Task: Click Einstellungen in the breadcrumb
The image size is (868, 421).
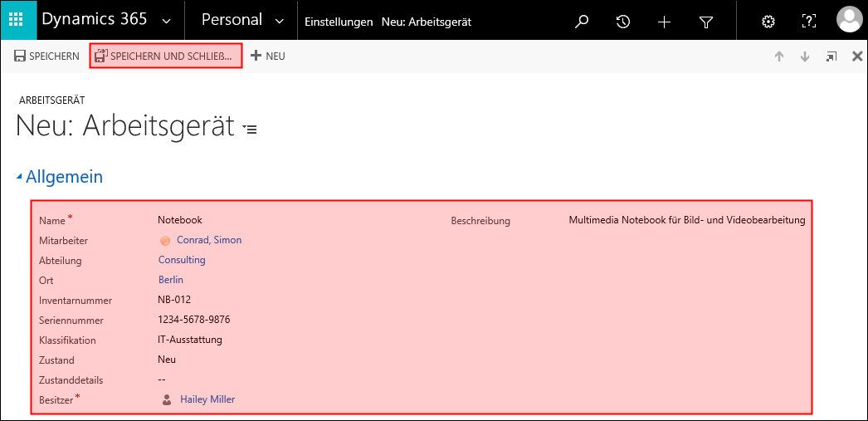Action: click(339, 22)
